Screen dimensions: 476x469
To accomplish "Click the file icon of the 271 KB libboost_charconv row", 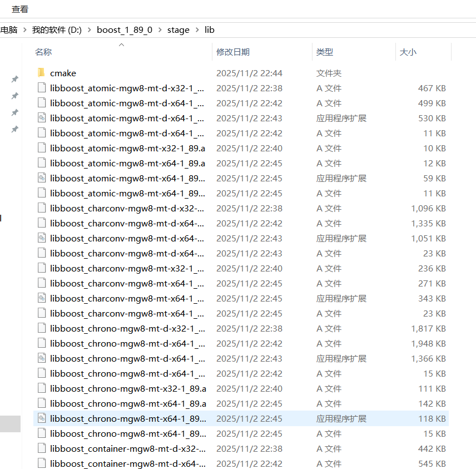I will click(x=42, y=283).
